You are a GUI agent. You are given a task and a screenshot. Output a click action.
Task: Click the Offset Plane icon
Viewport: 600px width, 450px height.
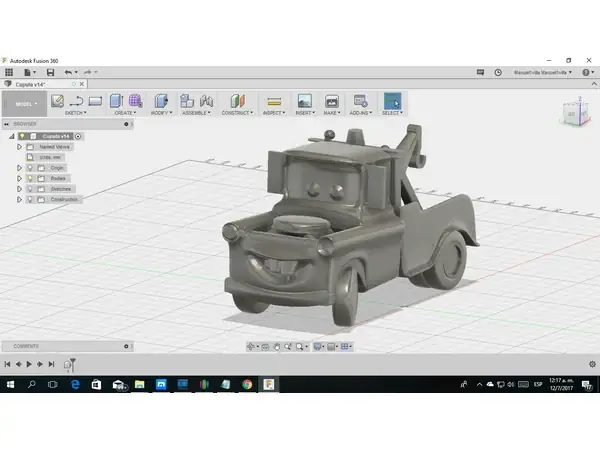(x=237, y=101)
